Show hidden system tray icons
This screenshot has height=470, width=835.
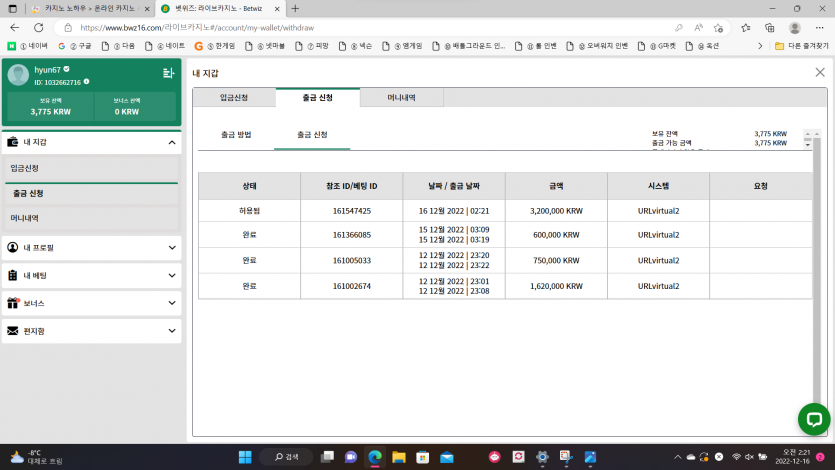[x=677, y=457]
